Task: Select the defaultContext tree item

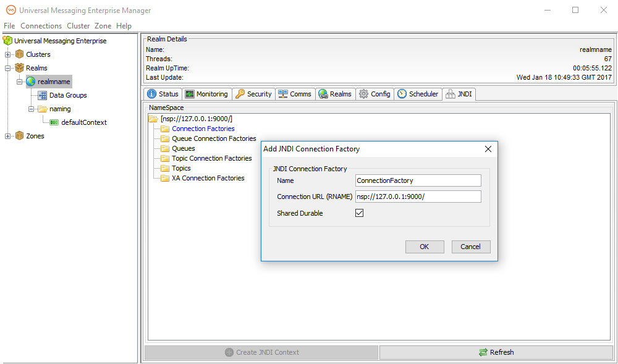Action: click(84, 122)
